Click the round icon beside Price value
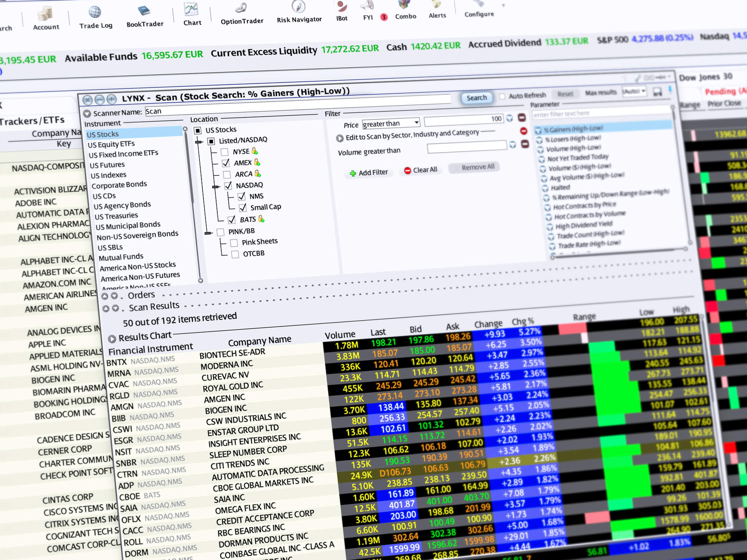The width and height of the screenshot is (747, 560). (x=509, y=118)
